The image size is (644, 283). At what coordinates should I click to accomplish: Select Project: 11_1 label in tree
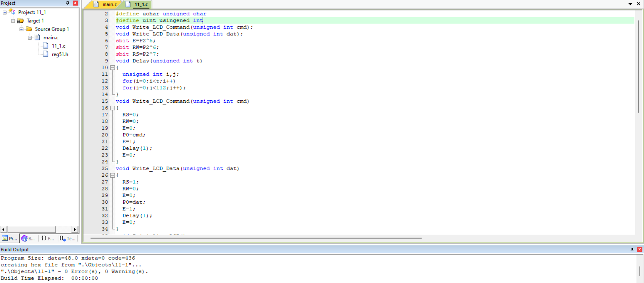32,12
